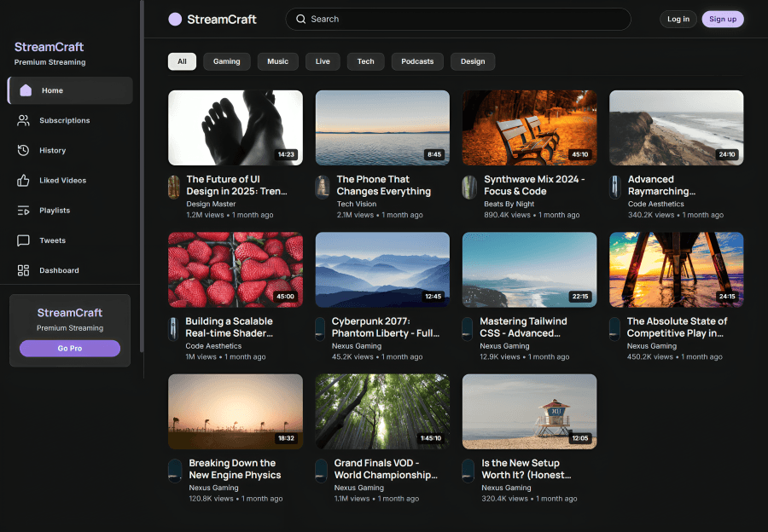Screen dimensions: 768x532
Task: Play the bamboo forest thumbnail 1:45:10
Action: click(x=382, y=412)
